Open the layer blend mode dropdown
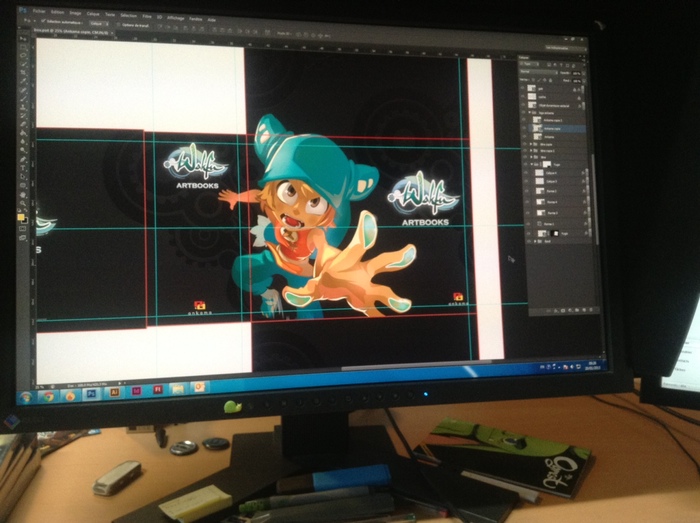 (x=539, y=71)
